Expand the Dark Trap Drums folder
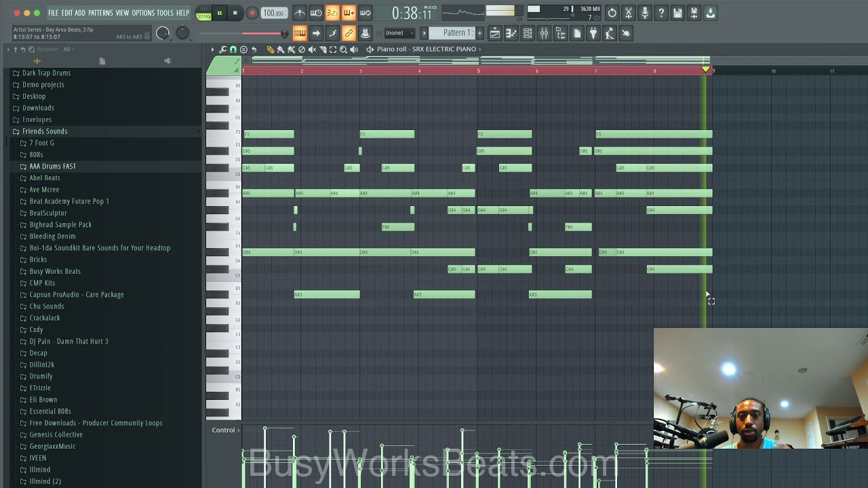The width and height of the screenshot is (868, 488). (46, 73)
